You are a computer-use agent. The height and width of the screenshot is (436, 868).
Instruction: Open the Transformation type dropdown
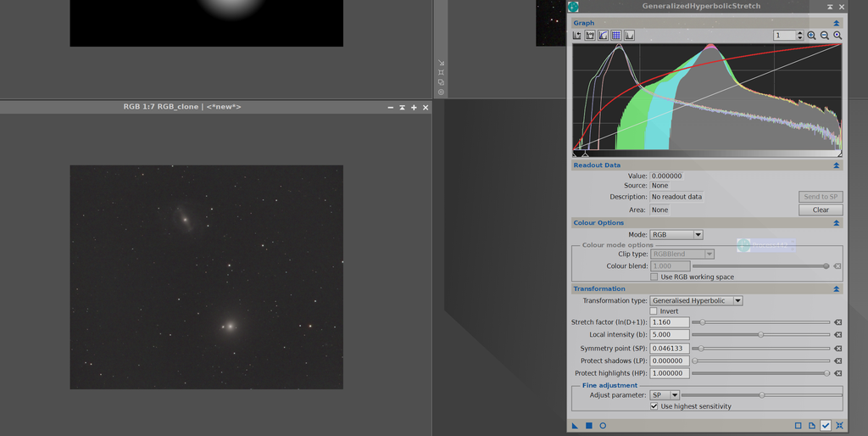point(697,301)
